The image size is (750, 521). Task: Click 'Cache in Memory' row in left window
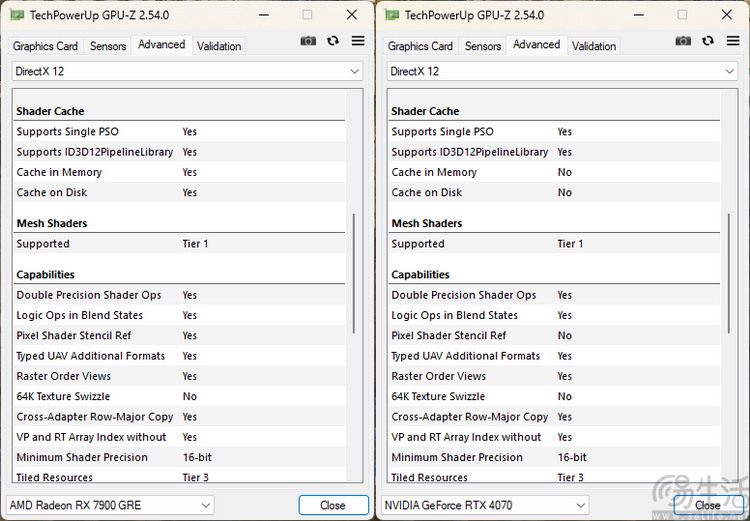click(179, 172)
